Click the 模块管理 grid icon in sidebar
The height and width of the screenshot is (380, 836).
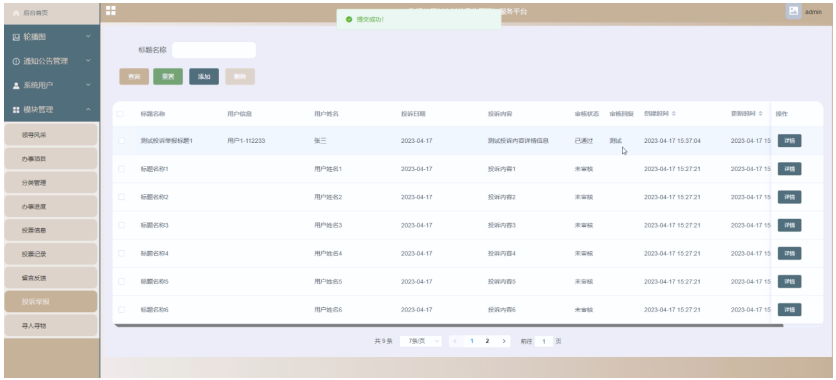click(16, 110)
